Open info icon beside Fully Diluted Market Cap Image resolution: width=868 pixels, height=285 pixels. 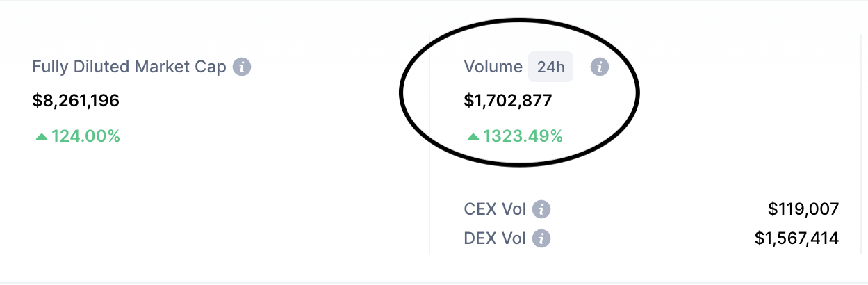click(242, 67)
